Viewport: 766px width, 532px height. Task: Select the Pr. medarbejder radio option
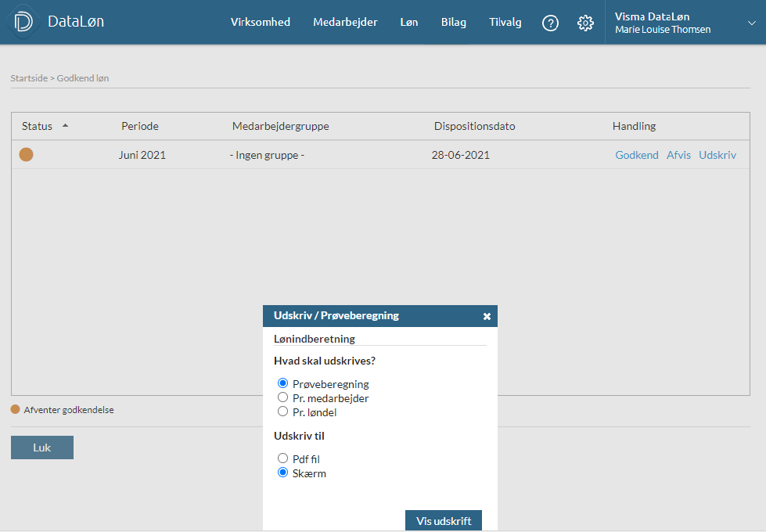[282, 397]
